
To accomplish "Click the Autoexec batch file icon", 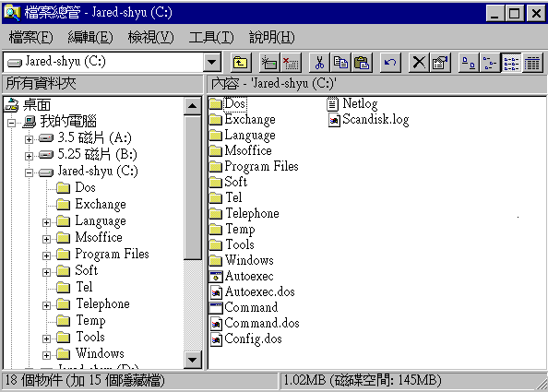I will tap(216, 277).
